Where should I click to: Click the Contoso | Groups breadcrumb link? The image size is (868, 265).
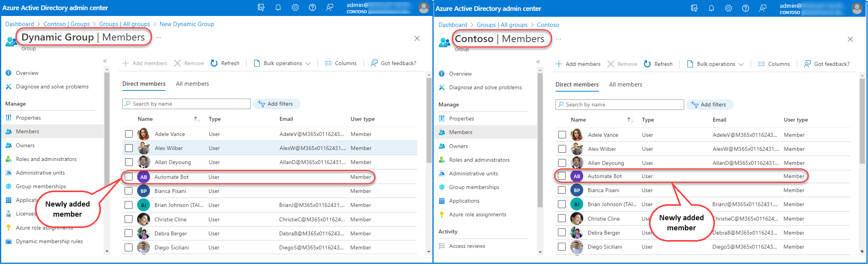[67, 24]
